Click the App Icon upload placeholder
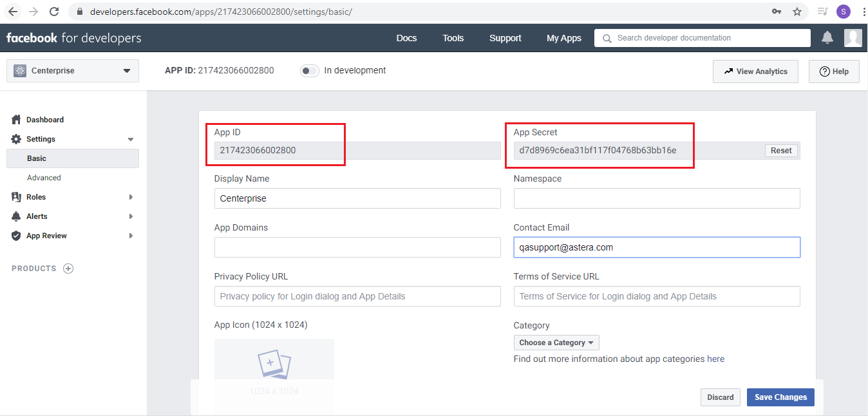The width and height of the screenshot is (868, 416). (x=274, y=373)
